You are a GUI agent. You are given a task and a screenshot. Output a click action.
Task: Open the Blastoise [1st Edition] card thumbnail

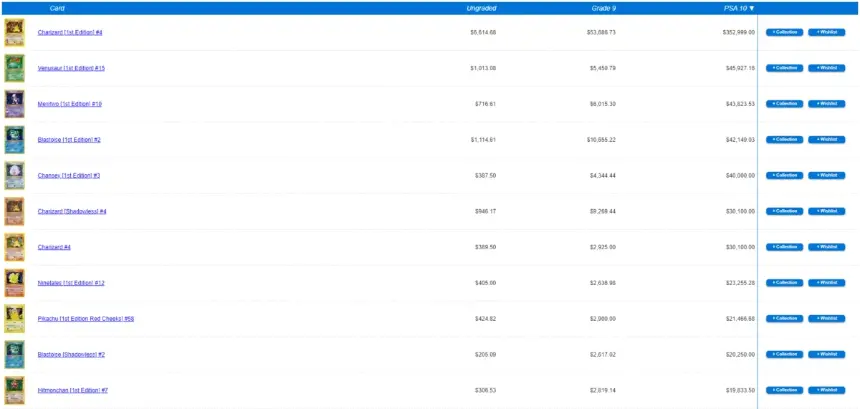pos(14,140)
